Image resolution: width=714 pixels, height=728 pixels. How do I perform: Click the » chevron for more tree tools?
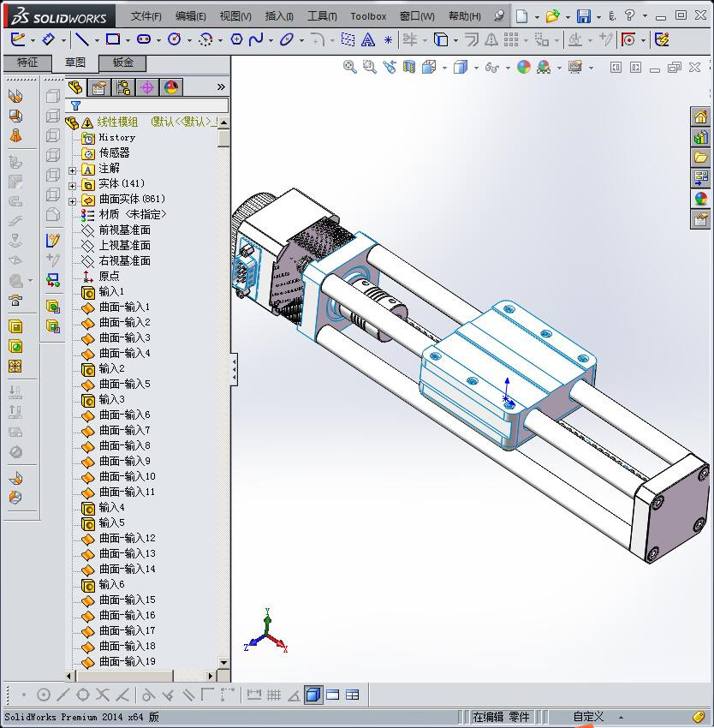(221, 86)
